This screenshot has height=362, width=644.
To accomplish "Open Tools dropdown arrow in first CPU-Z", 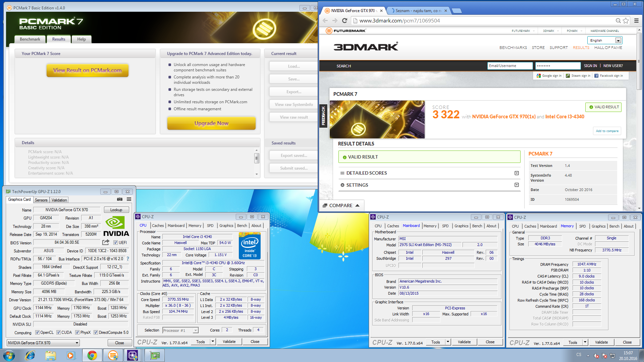I will coord(213,342).
